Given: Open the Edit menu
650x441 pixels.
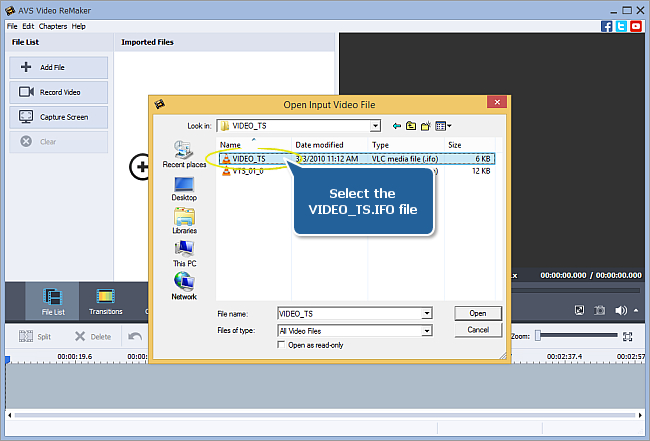Looking at the screenshot, I should click(28, 26).
